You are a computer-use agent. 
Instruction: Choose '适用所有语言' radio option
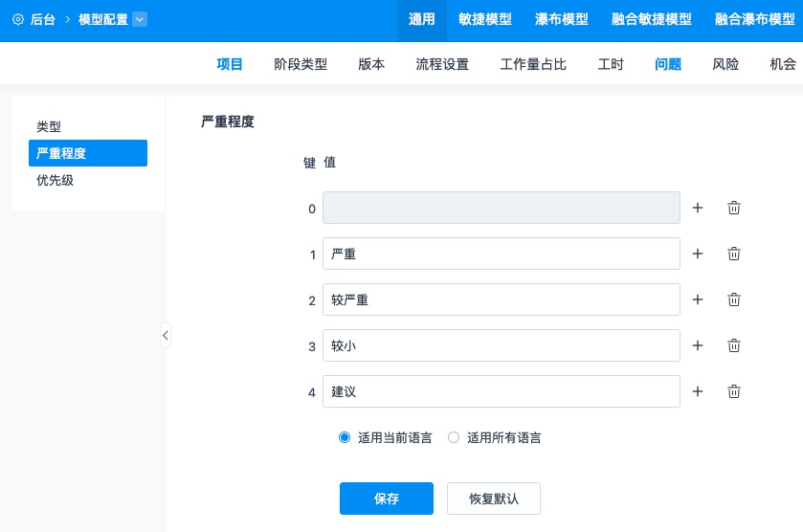(x=455, y=437)
